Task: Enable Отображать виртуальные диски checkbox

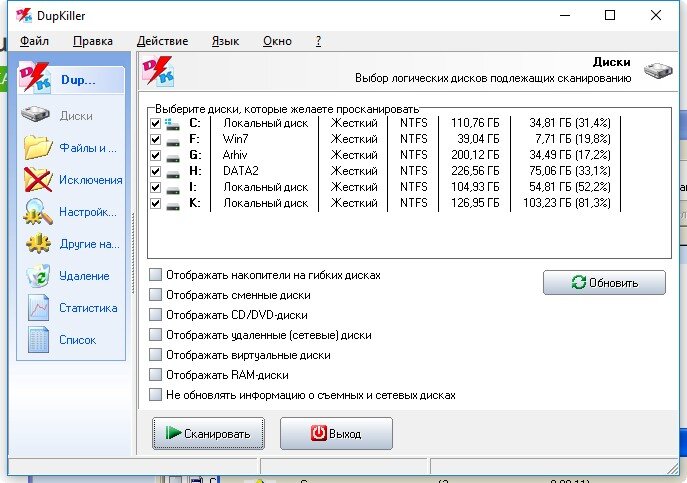Action: [155, 355]
